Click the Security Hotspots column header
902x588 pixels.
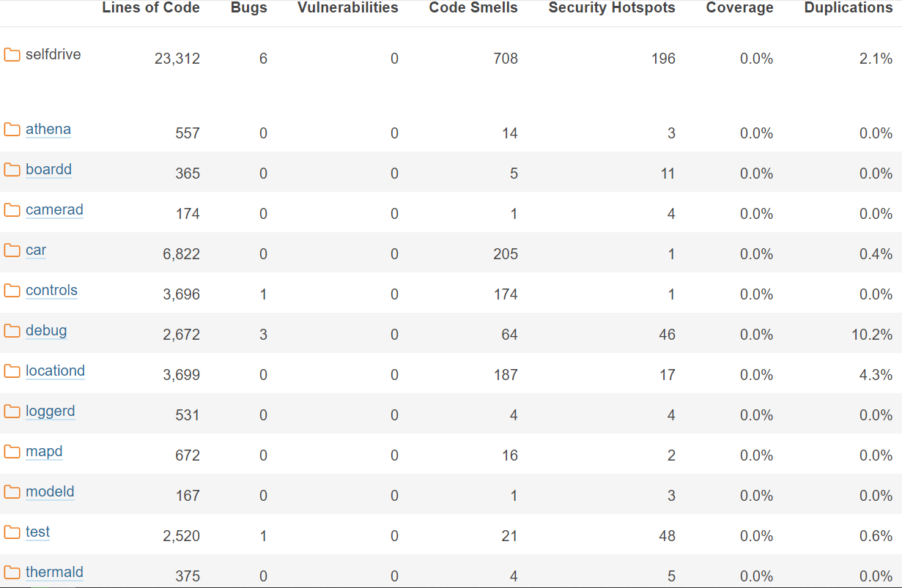pyautogui.click(x=612, y=8)
